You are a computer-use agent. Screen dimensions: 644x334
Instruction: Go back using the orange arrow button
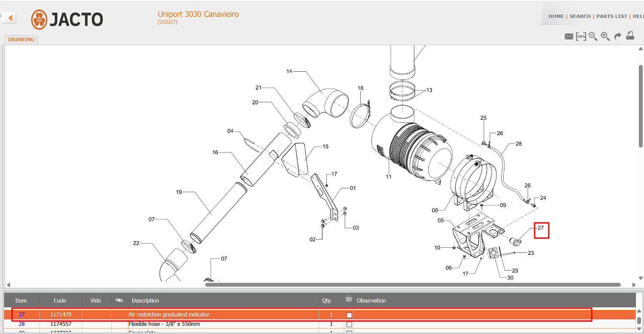pos(9,18)
